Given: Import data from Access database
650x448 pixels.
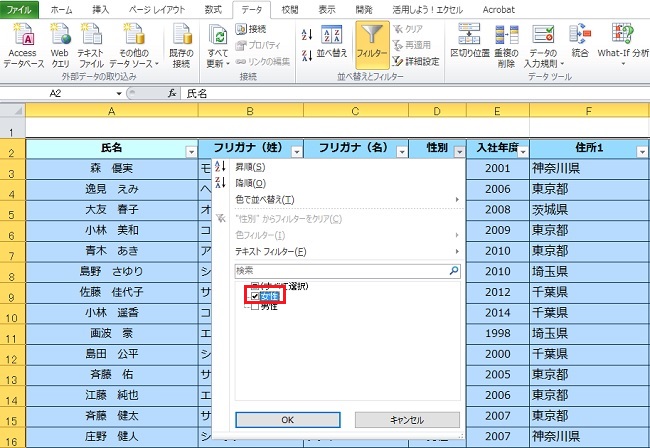Looking at the screenshot, I should pos(24,45).
